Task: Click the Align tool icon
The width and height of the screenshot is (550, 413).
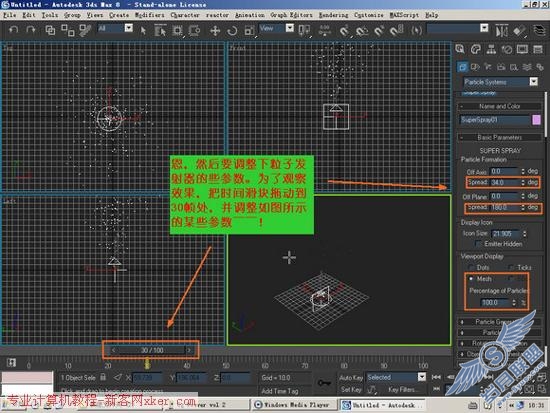Action: tap(519, 31)
